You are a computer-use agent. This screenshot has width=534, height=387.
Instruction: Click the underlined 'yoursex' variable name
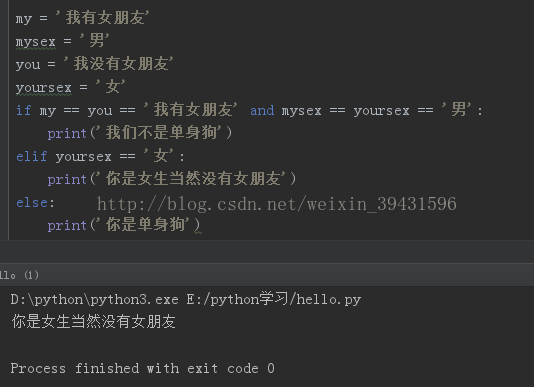click(x=44, y=88)
